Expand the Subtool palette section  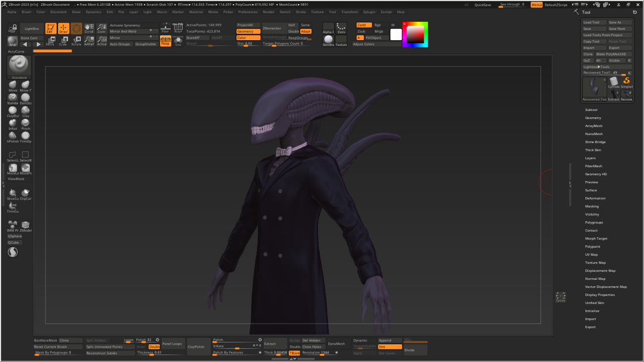pos(591,110)
